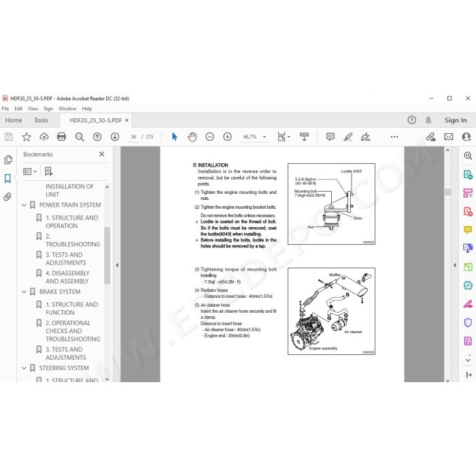Click the account profile icon
This screenshot has width=476, height=476.
click(x=466, y=137)
